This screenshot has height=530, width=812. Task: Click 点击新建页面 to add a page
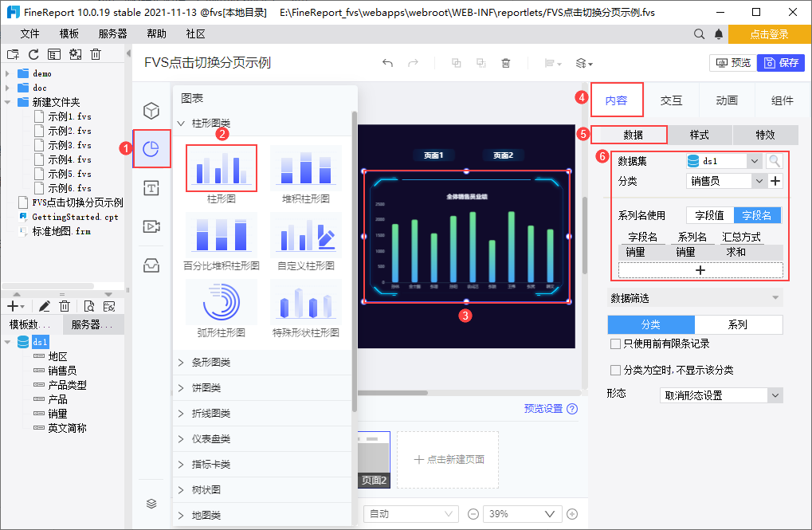448,460
